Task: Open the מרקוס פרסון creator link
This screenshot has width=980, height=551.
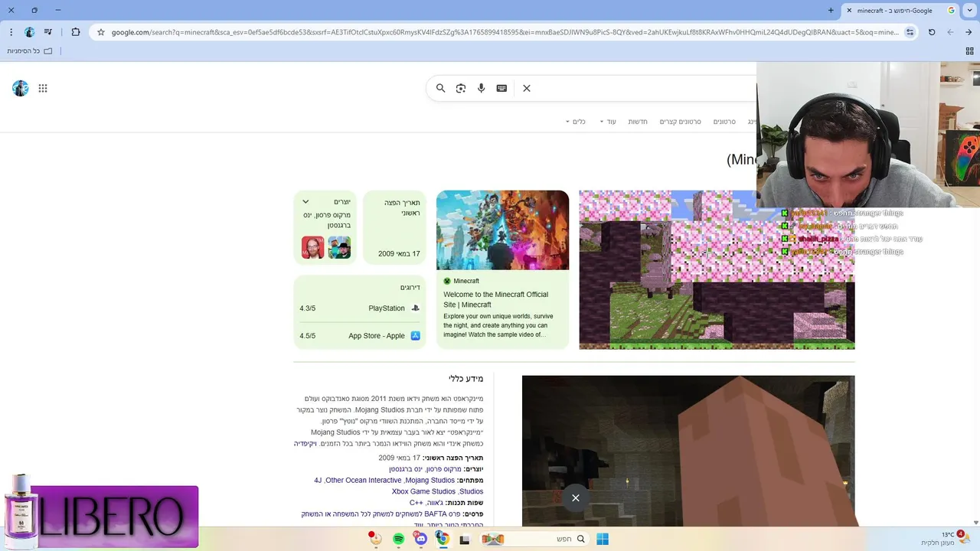Action: [x=443, y=469]
